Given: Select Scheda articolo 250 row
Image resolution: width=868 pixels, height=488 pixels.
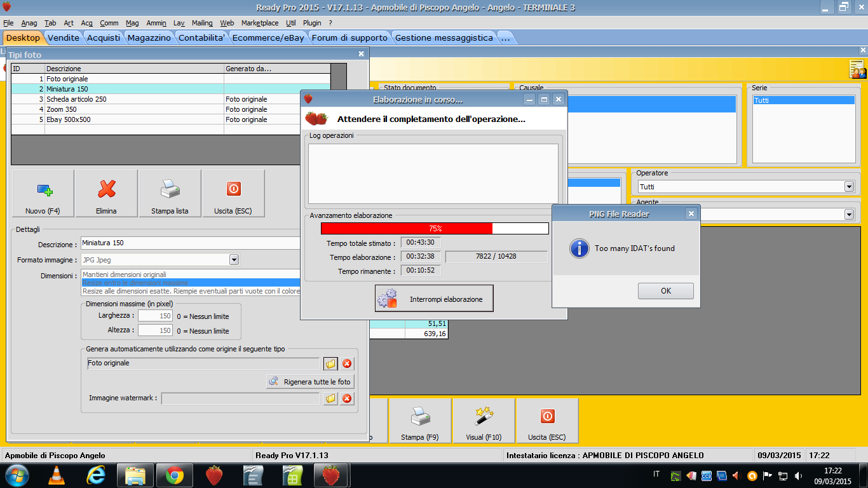Looking at the screenshot, I should (171, 99).
